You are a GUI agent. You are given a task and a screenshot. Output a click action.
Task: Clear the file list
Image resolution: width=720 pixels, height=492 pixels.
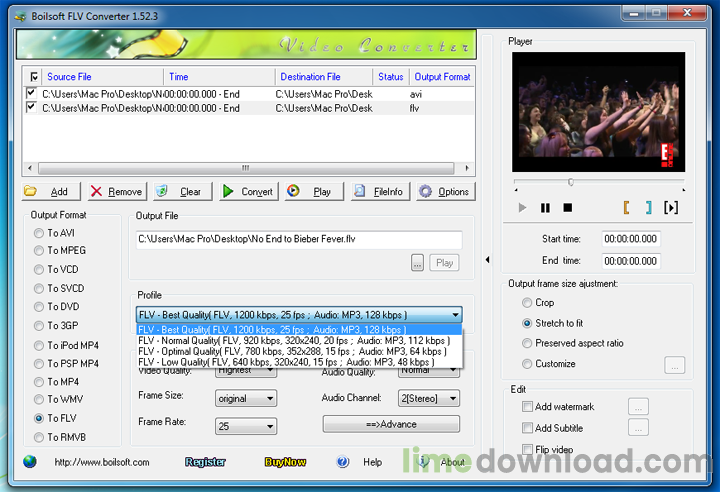pos(183,191)
